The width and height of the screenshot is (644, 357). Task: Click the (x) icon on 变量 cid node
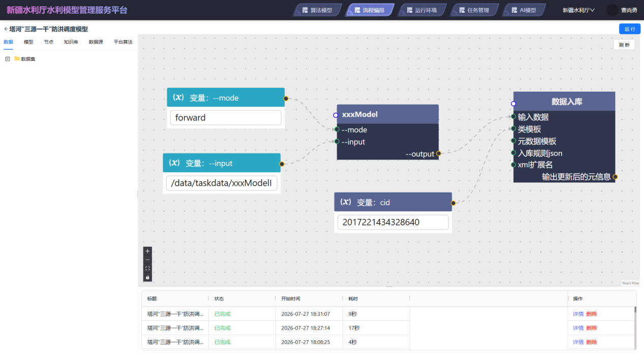346,202
